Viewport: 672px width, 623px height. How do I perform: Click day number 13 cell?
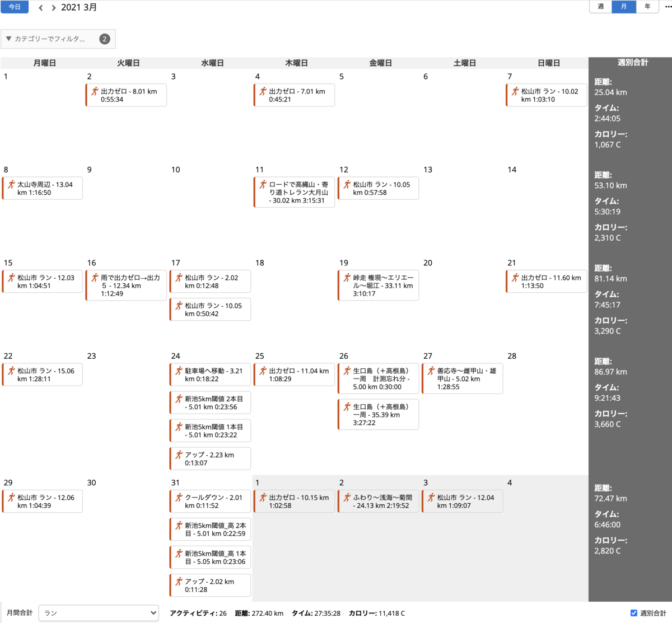427,170
